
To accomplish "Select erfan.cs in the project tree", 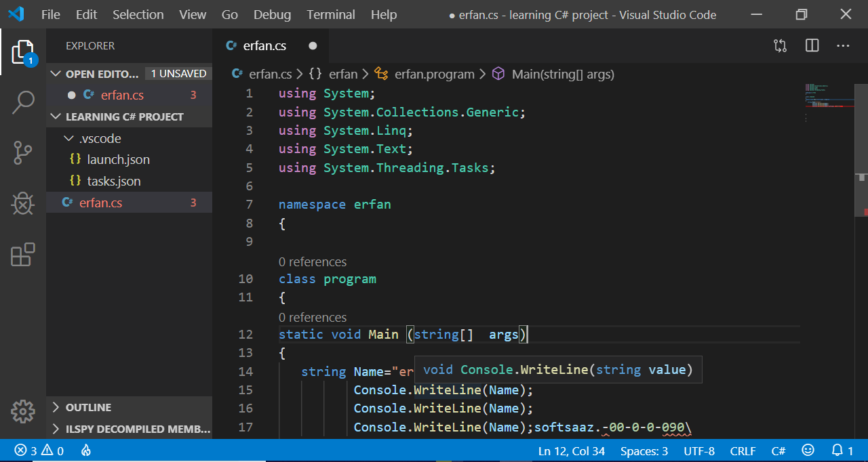I will (129, 203).
